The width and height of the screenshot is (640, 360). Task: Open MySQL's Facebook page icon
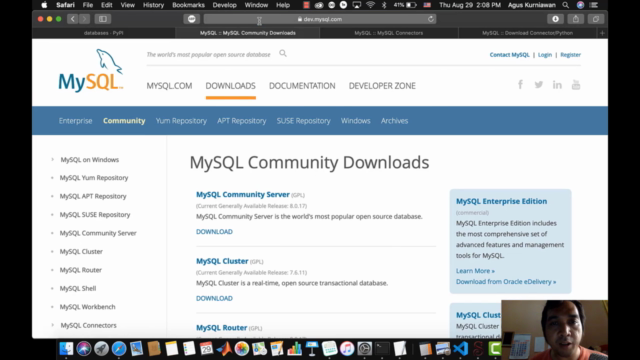coord(520,84)
